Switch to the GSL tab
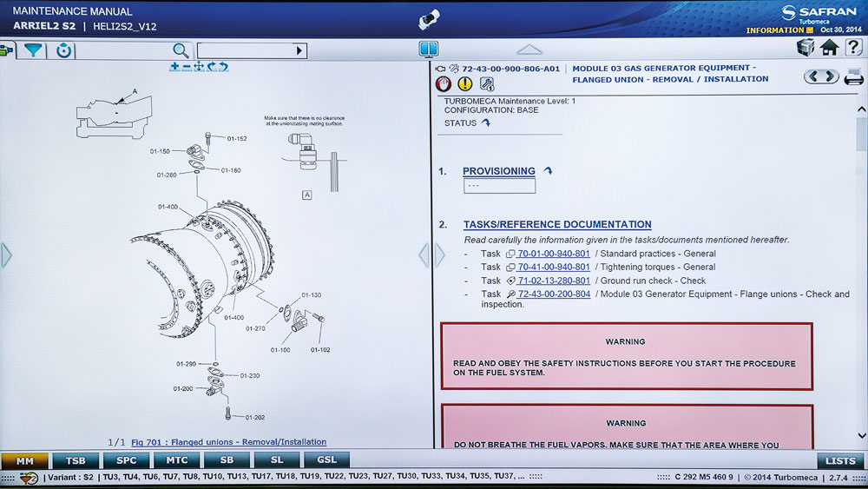 [326, 460]
